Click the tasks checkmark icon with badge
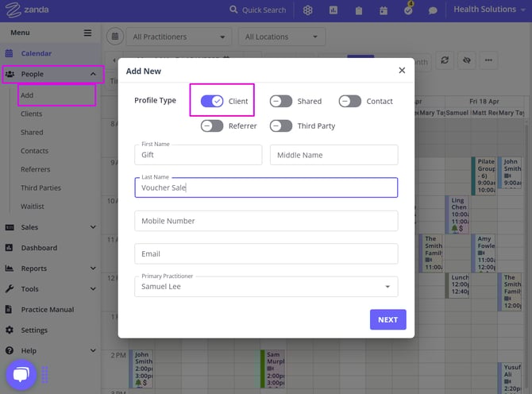532x394 pixels. point(408,10)
